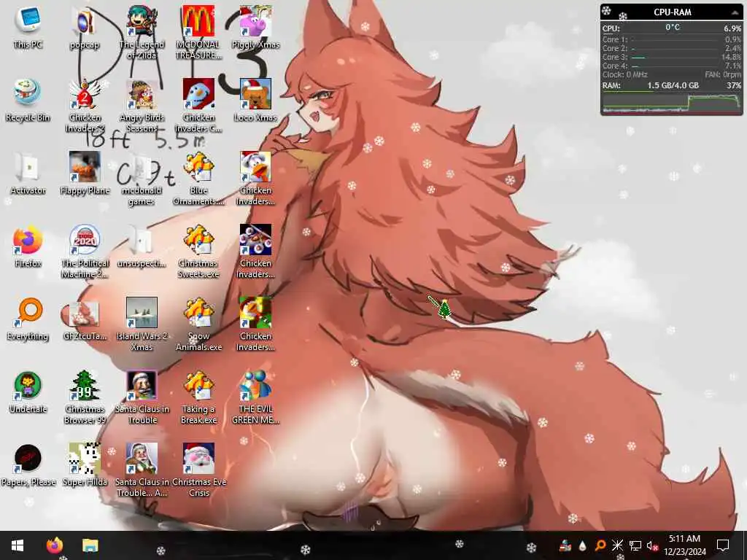Select the Snow Animals.exe icon
Image resolution: width=747 pixels, height=560 pixels.
point(198,324)
